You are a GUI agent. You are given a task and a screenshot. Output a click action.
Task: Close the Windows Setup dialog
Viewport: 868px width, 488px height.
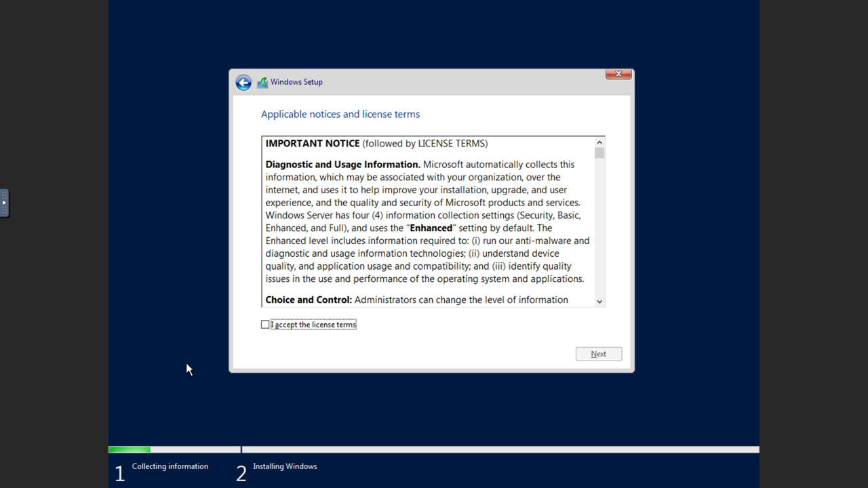pyautogui.click(x=618, y=74)
